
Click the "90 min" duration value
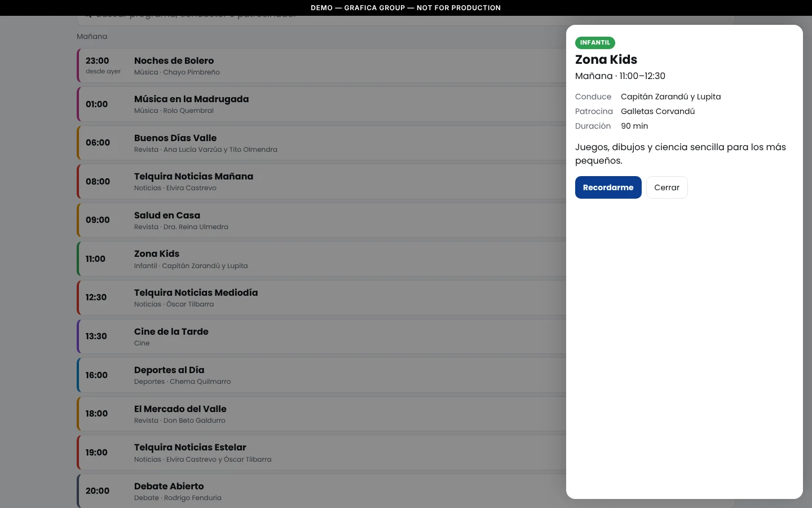pyautogui.click(x=634, y=126)
